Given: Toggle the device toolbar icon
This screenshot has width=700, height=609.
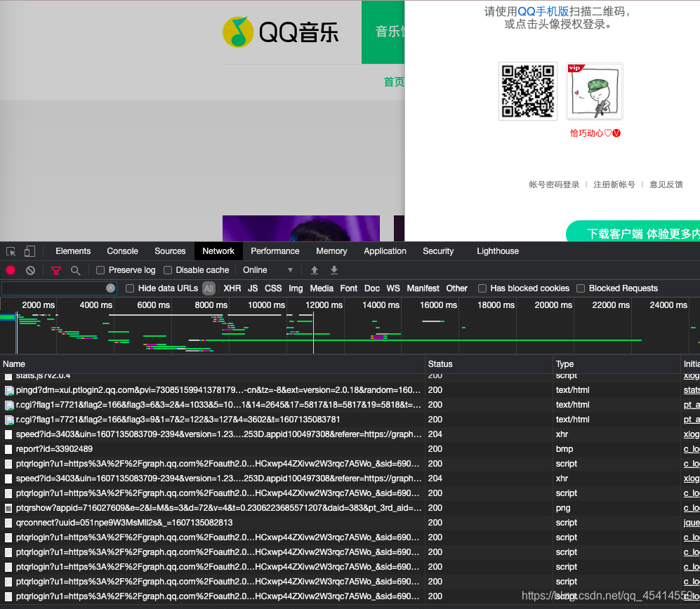Looking at the screenshot, I should 30,251.
